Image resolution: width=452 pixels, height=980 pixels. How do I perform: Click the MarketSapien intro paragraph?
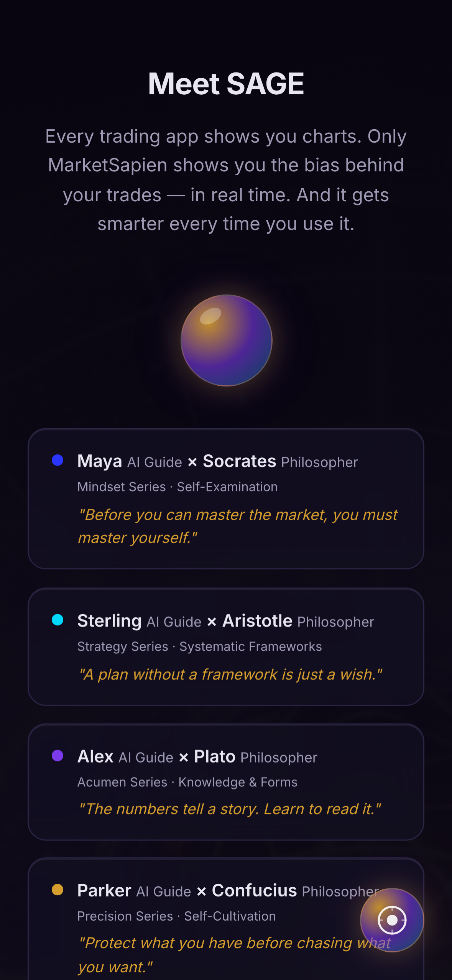[226, 180]
